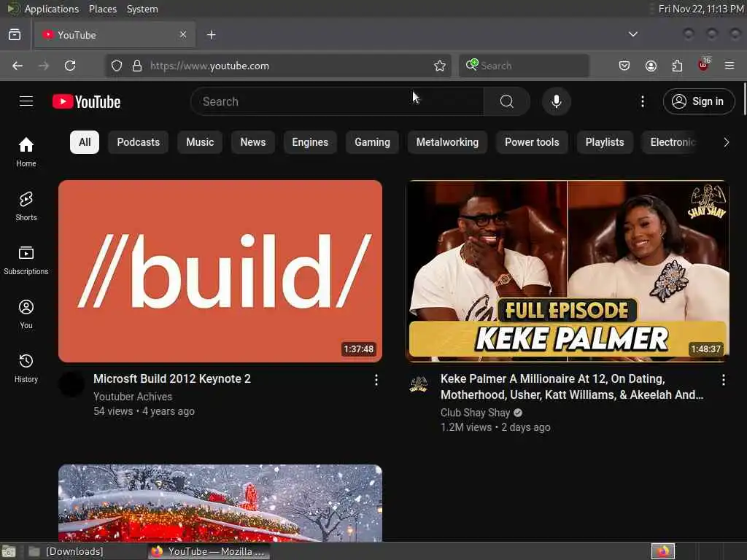Click the page vertical scrollbar
This screenshot has width=747, height=560.
tap(744, 99)
